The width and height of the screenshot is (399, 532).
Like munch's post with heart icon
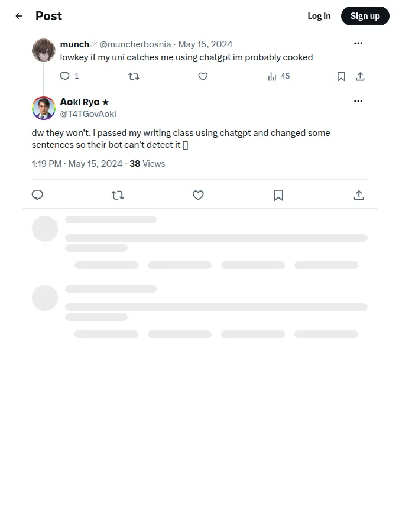pos(203,76)
